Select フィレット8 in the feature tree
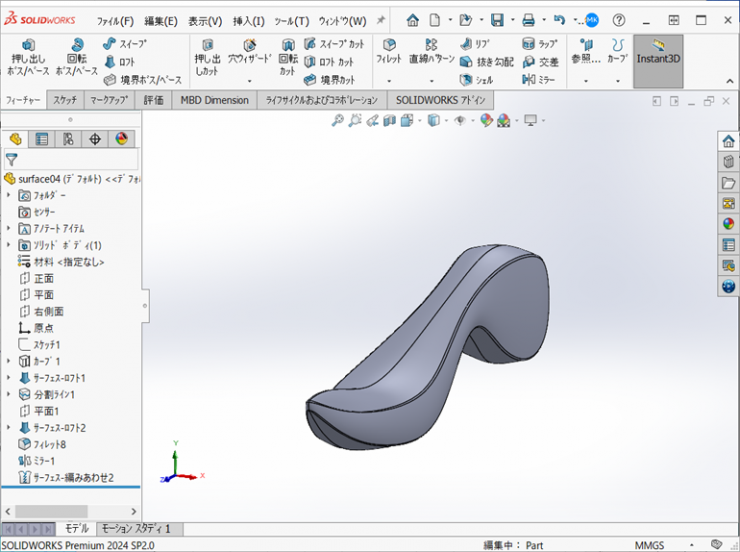Viewport: 740px width, 552px height. pos(48,444)
